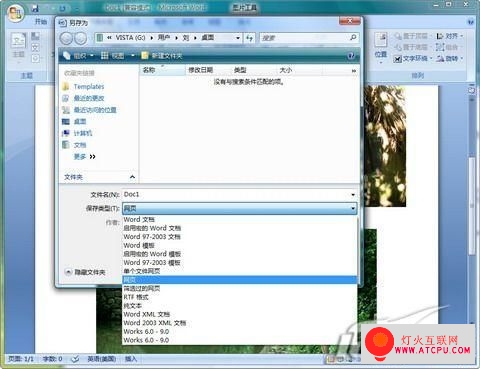Click the Office round button

[16, 13]
